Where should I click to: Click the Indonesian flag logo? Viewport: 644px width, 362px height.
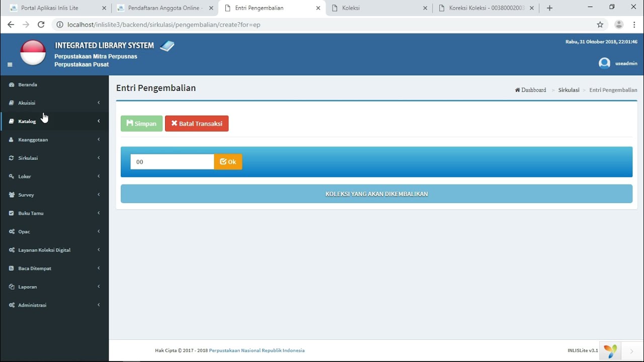click(33, 52)
